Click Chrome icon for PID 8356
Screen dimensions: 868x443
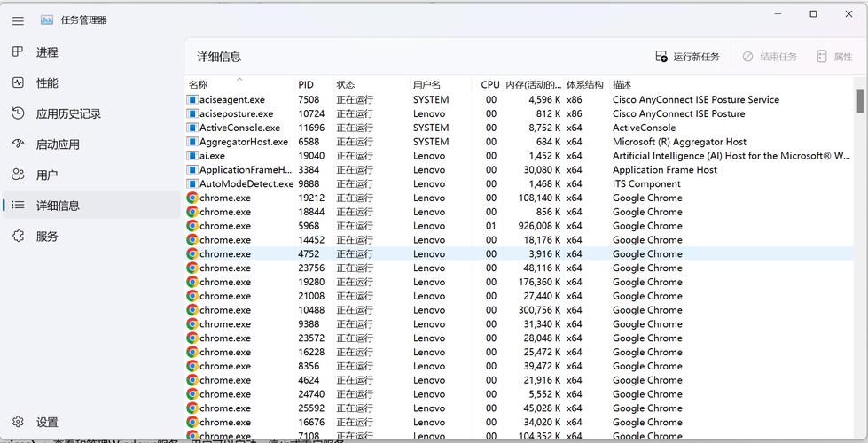click(192, 366)
